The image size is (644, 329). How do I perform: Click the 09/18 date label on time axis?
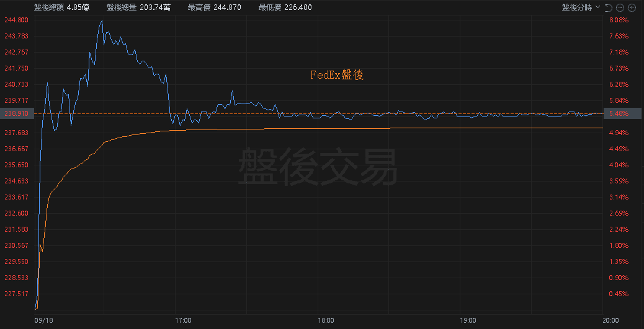pos(43,320)
